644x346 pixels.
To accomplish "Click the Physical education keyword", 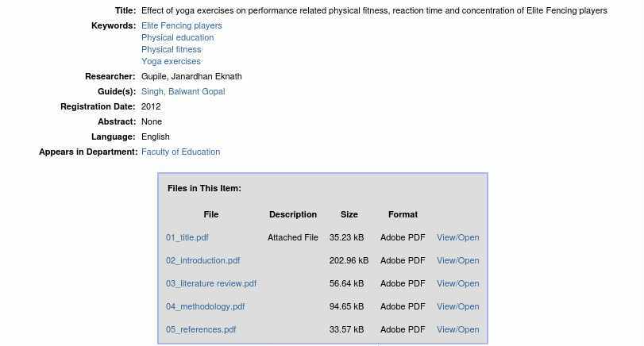I will coord(177,38).
